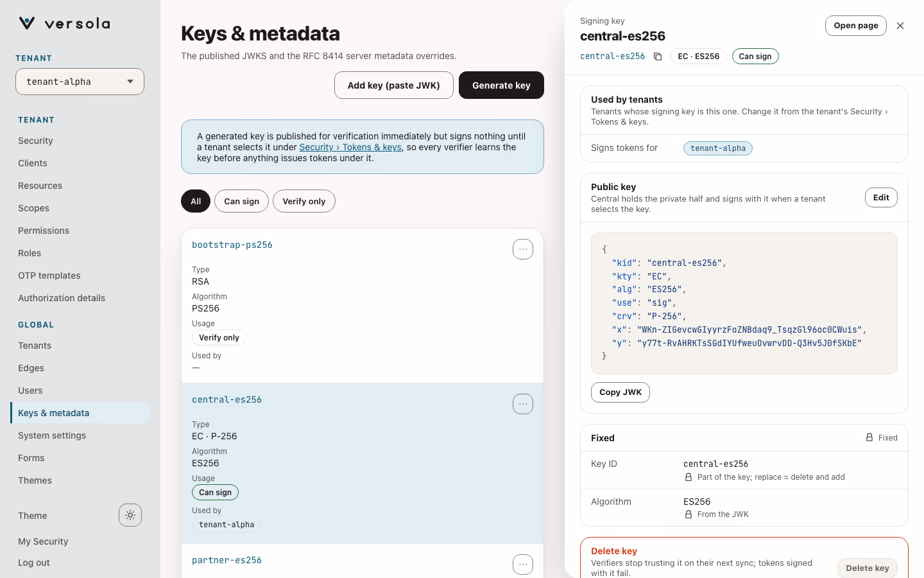Image resolution: width=924 pixels, height=578 pixels.
Task: Click the Generate key button
Action: click(501, 85)
